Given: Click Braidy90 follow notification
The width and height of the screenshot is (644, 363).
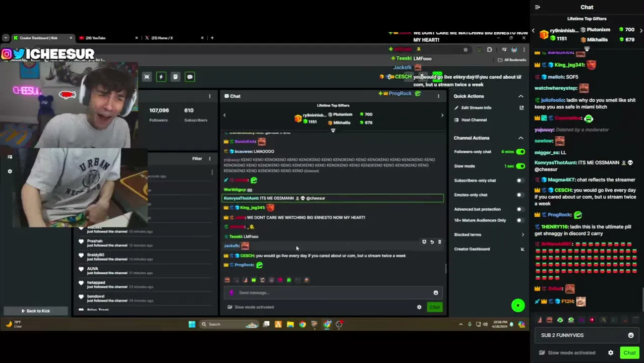Looking at the screenshot, I should point(145,257).
